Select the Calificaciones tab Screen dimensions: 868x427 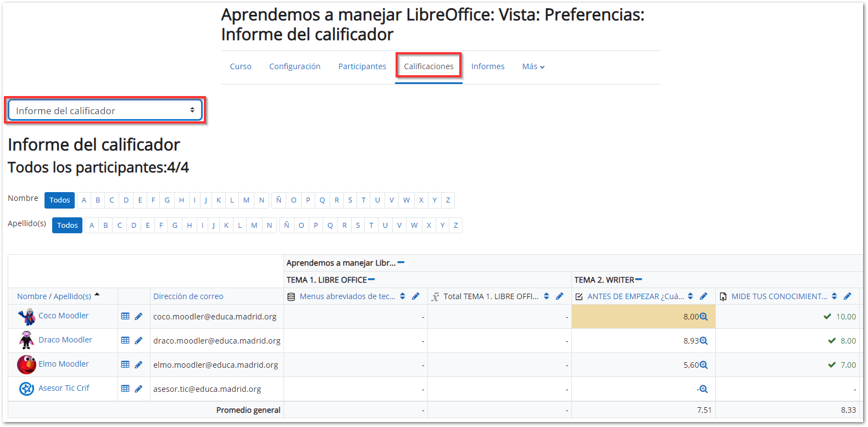coord(429,66)
